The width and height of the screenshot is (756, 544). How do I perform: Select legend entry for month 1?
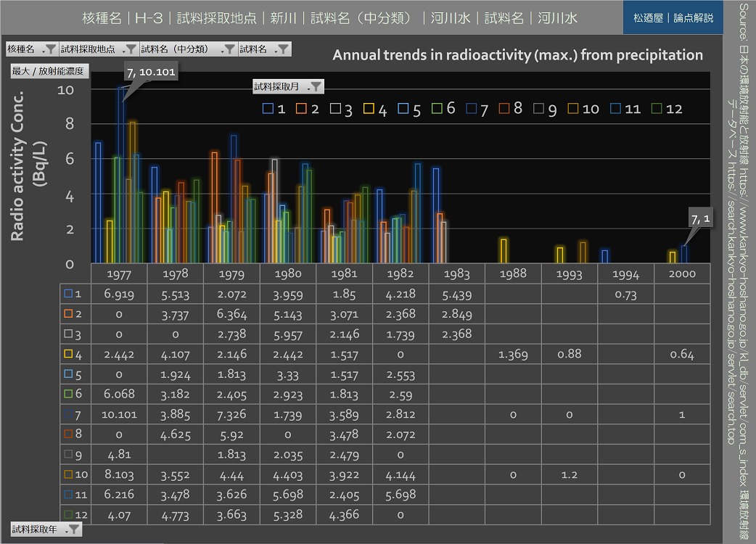tap(274, 109)
